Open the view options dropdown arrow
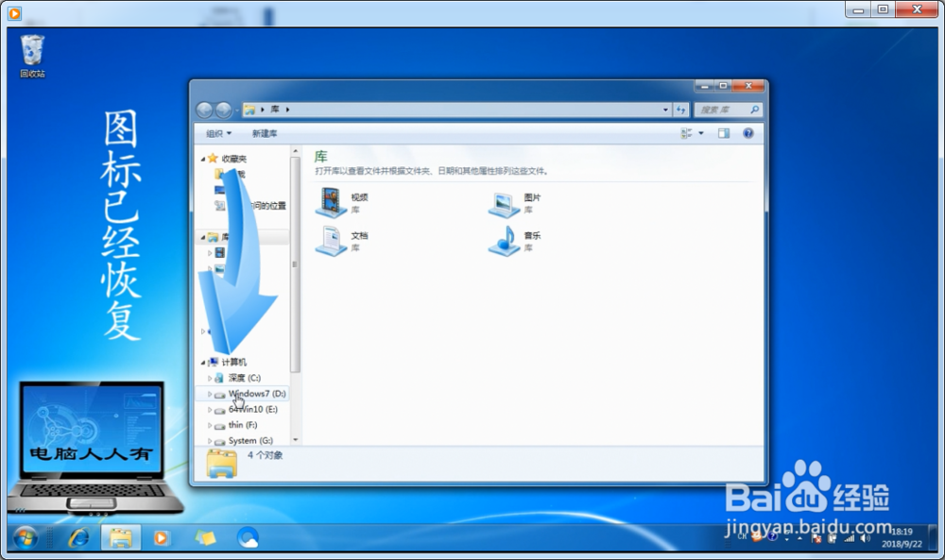Screen dimensions: 945x560 click(701, 134)
